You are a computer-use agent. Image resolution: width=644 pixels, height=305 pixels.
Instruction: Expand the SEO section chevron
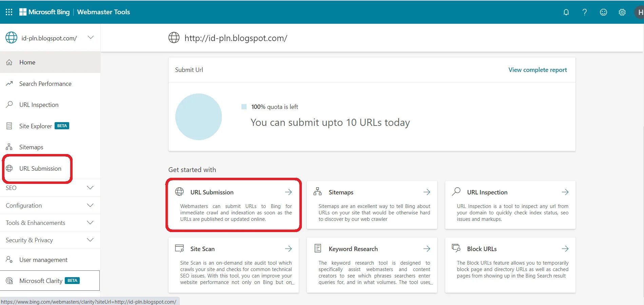(90, 188)
